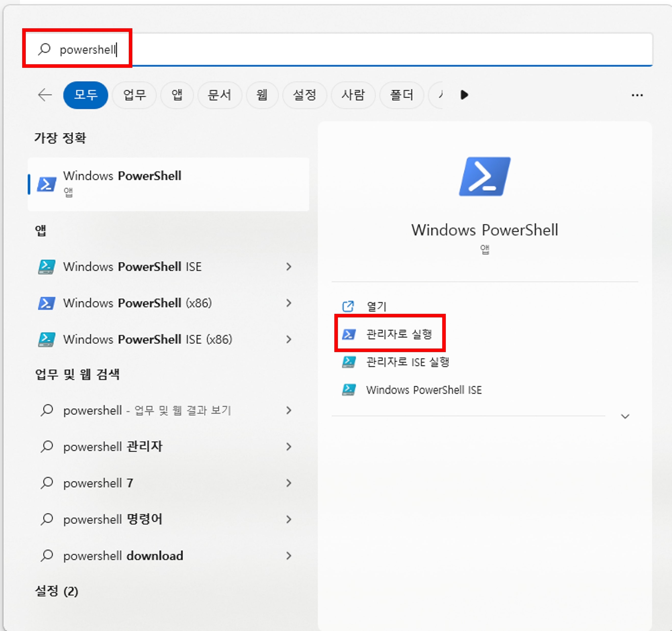672x631 pixels.
Task: Expand the Windows PowerShell (x86) chevron
Action: click(289, 303)
